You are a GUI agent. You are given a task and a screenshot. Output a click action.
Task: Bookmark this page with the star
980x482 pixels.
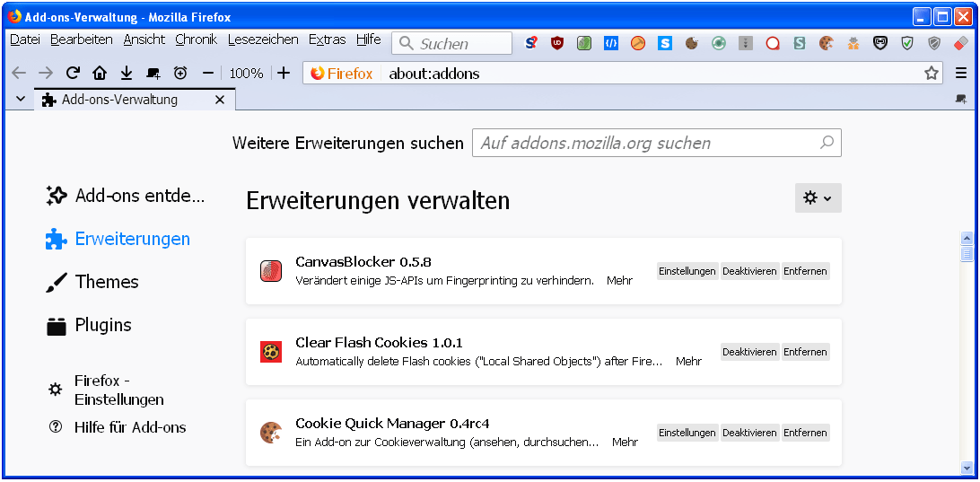tap(932, 73)
